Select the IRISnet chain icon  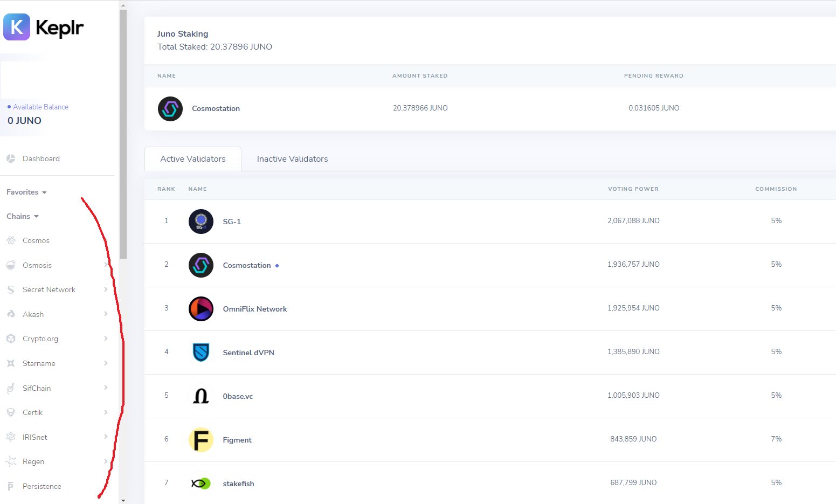pos(11,437)
